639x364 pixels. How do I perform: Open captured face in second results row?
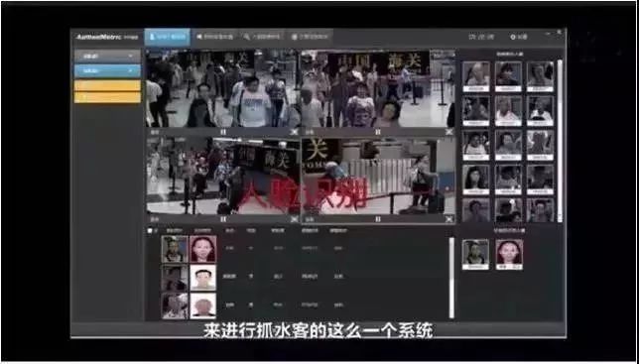pyautogui.click(x=175, y=278)
